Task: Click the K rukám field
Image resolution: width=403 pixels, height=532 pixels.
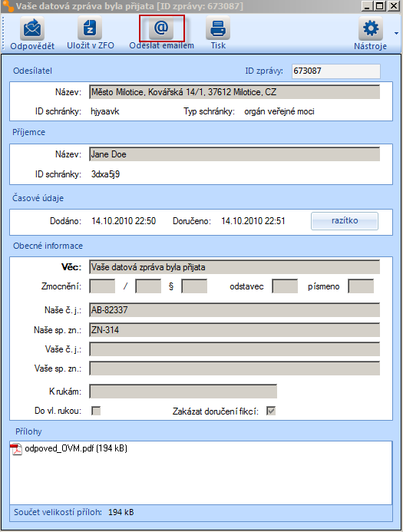Action: pos(183,392)
